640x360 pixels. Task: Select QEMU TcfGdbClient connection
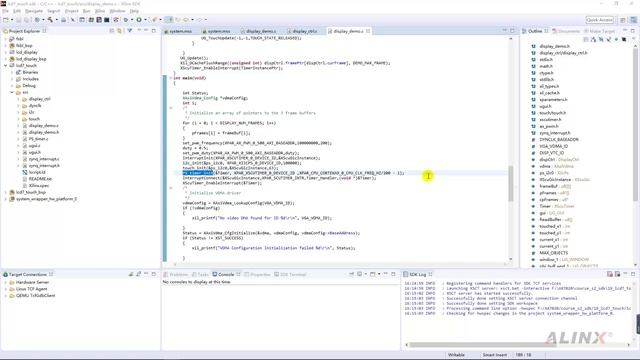click(x=36, y=295)
